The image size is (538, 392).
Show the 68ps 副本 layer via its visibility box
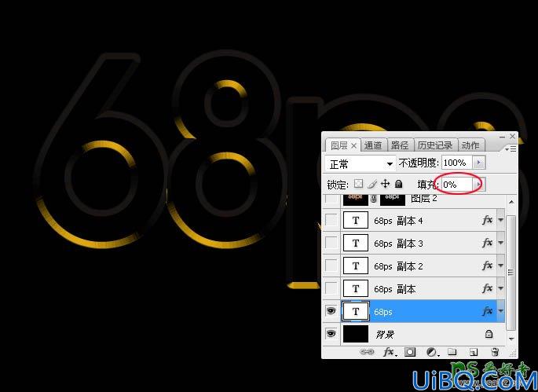(x=331, y=288)
